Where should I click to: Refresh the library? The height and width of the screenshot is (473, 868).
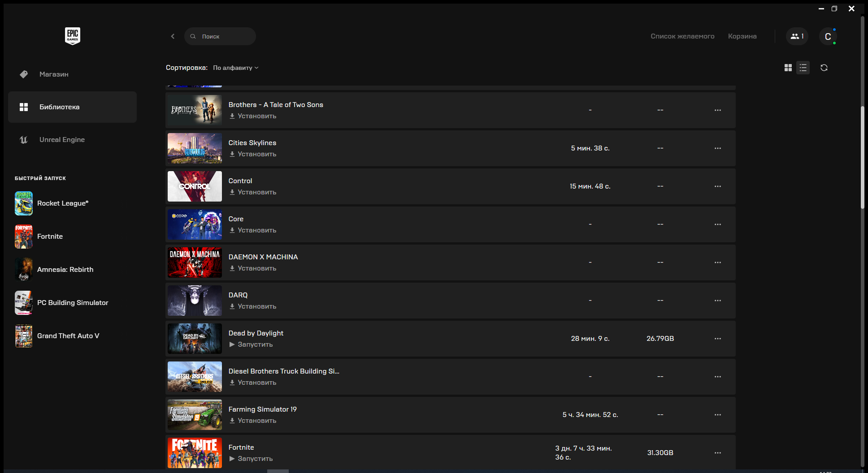[x=824, y=68]
